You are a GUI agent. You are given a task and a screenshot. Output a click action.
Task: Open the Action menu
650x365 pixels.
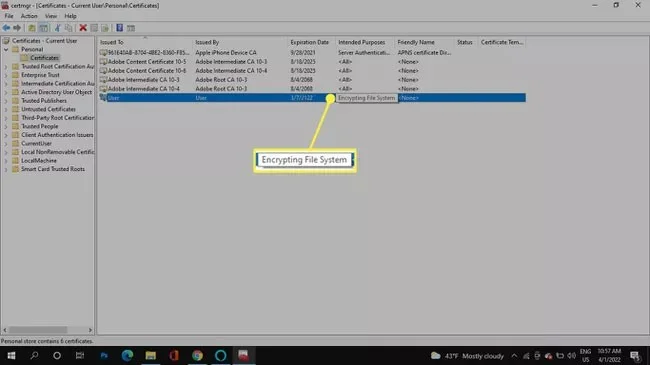pos(29,16)
